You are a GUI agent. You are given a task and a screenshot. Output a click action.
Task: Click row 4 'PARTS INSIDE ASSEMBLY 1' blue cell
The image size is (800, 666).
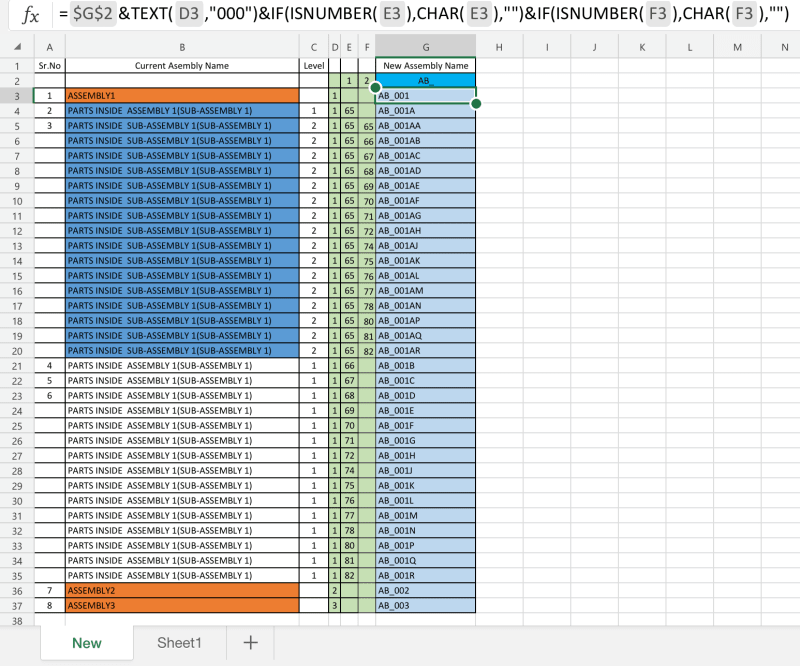click(x=182, y=111)
